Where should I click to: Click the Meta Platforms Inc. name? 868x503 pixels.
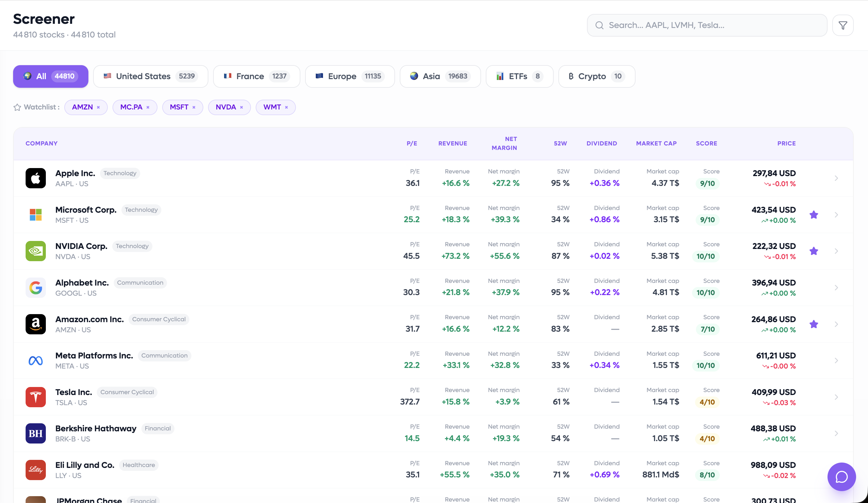[x=94, y=355]
